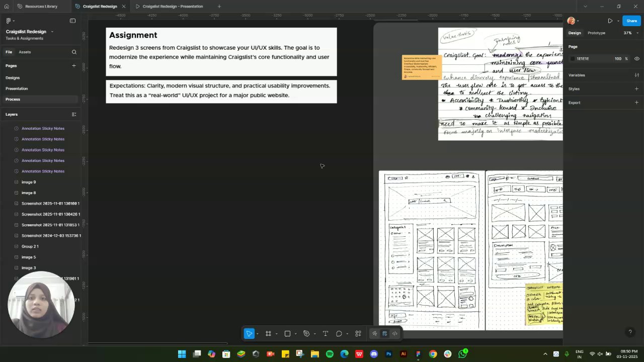Expand shape tools dropdown arrow

point(295,334)
